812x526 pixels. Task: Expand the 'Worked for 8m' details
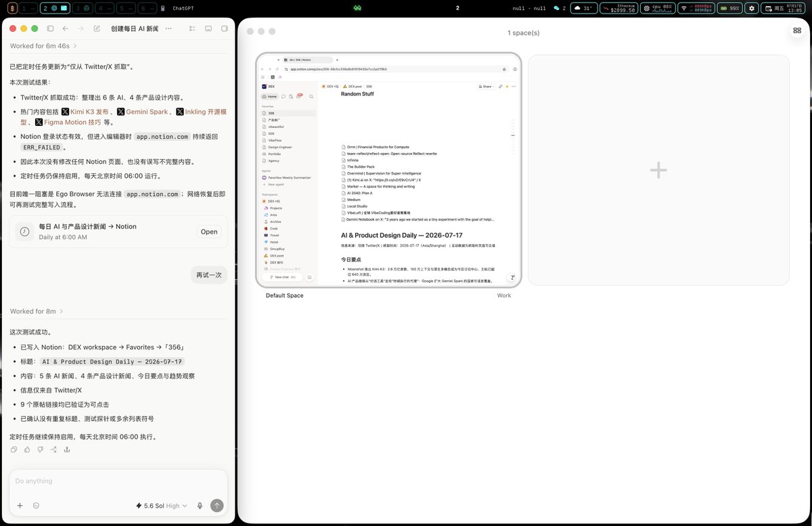pyautogui.click(x=37, y=311)
